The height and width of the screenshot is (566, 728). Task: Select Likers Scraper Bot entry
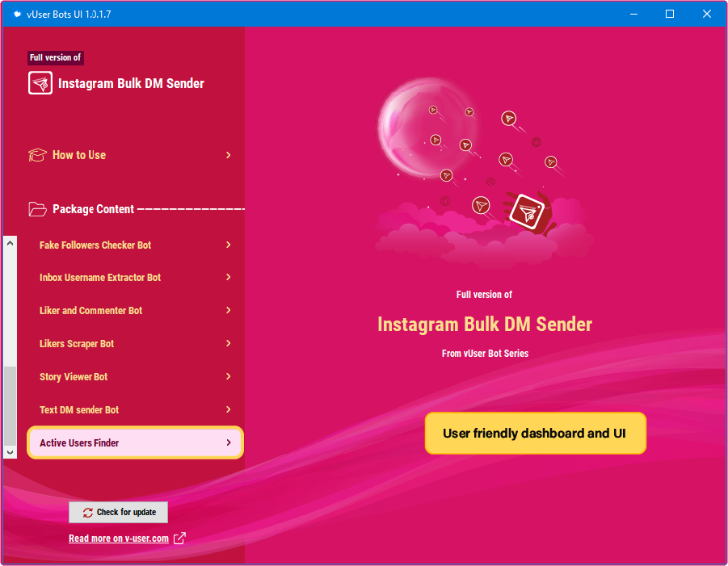pos(135,344)
